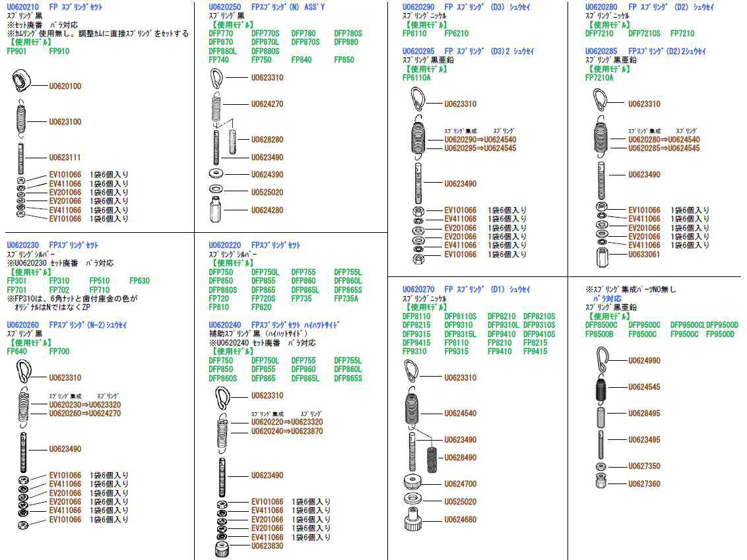Click the gray sleeve drawing beside U0628495
Image resolution: width=747 pixels, height=560 pixels.
click(x=601, y=417)
